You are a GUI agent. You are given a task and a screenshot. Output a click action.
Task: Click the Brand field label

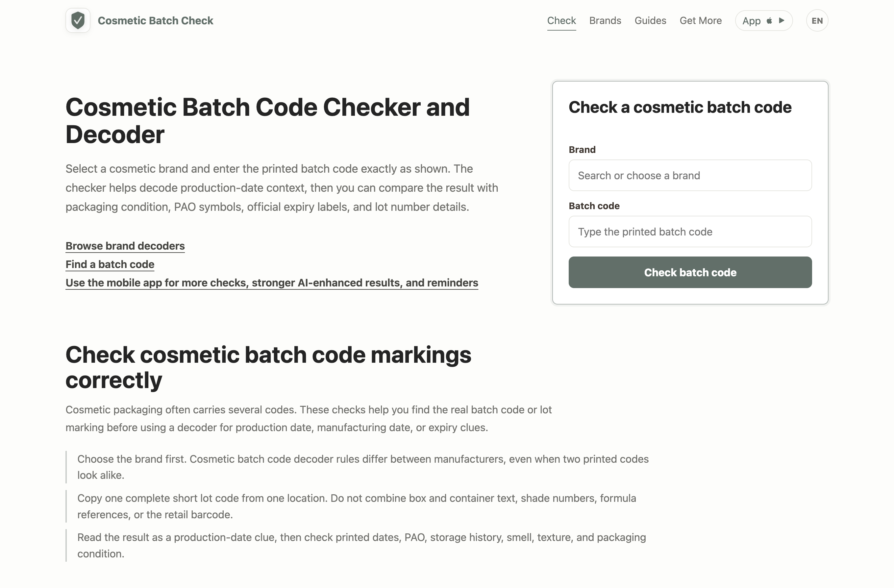pyautogui.click(x=582, y=150)
